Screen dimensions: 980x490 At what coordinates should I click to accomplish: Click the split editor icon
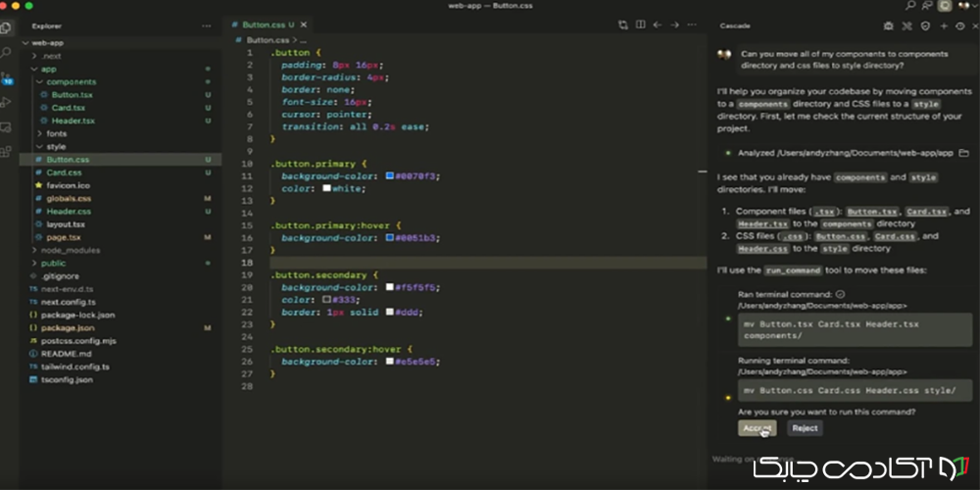[640, 24]
